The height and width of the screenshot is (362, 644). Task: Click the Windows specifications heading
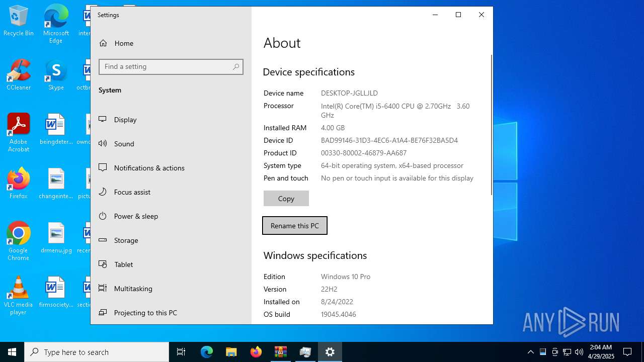[315, 255]
